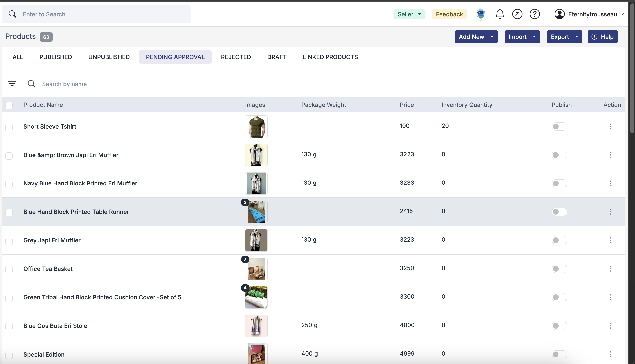Open the Seller role dropdown
This screenshot has width=635, height=364.
click(x=409, y=14)
